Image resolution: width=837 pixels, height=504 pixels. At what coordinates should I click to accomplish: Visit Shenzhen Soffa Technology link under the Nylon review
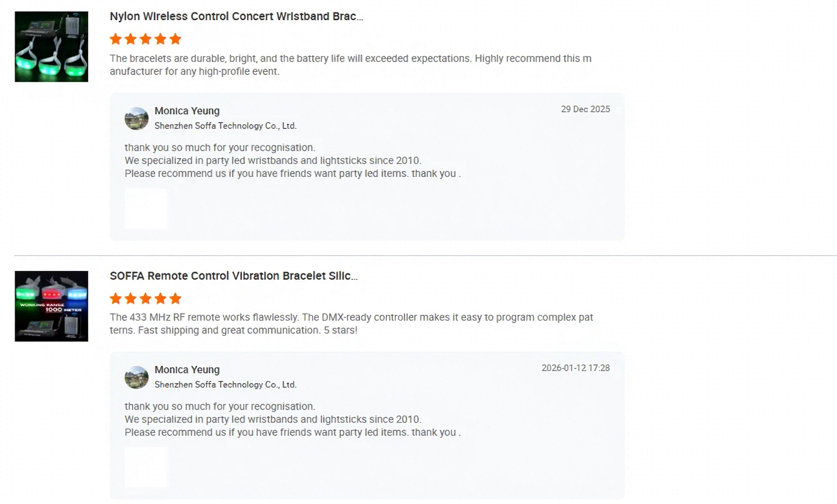click(226, 126)
